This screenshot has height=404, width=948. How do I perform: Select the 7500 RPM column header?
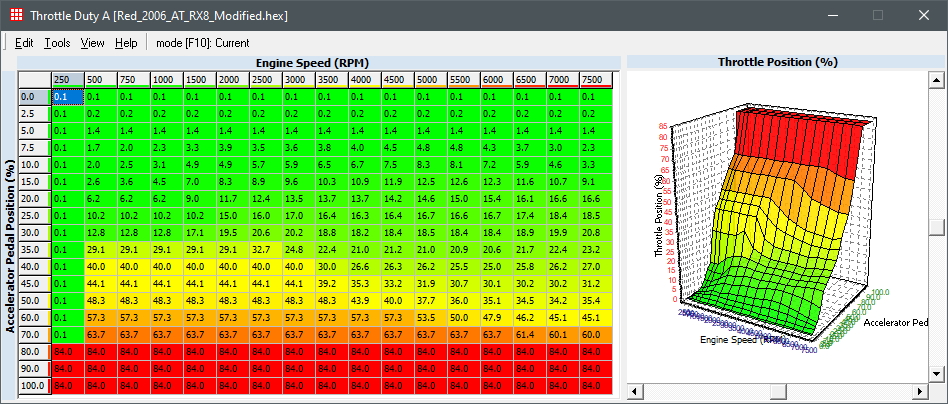[x=596, y=80]
